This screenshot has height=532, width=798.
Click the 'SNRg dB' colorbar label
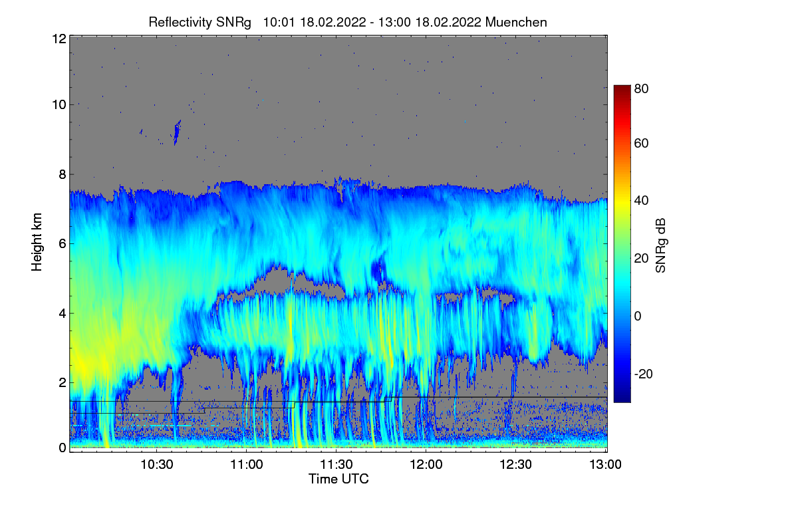click(660, 244)
